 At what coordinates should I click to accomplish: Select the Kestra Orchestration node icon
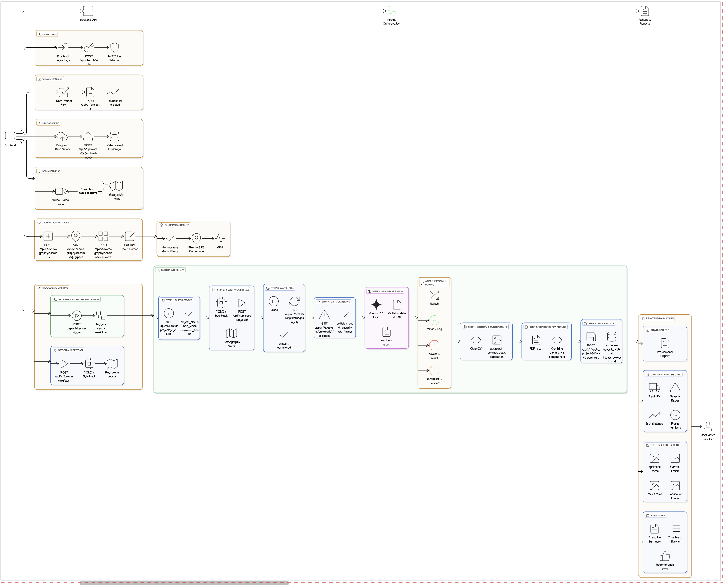coord(391,11)
